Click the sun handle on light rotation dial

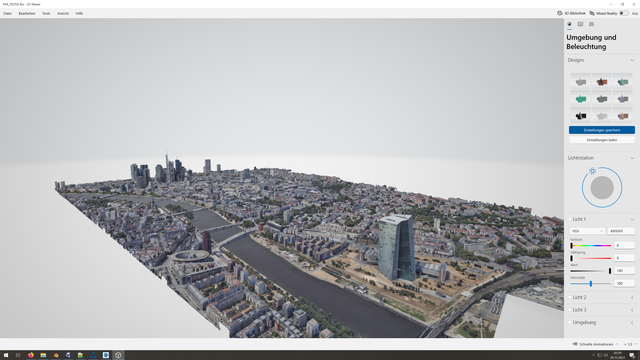point(592,171)
